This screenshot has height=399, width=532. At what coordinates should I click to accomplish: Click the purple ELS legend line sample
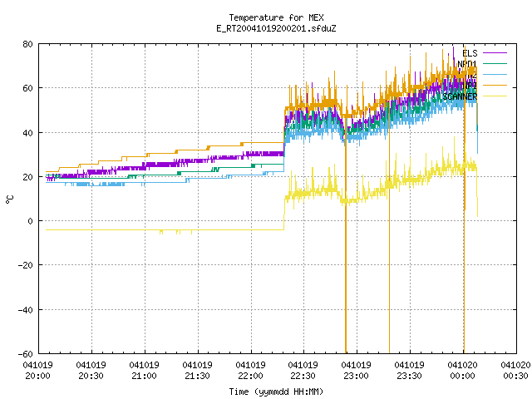click(495, 53)
